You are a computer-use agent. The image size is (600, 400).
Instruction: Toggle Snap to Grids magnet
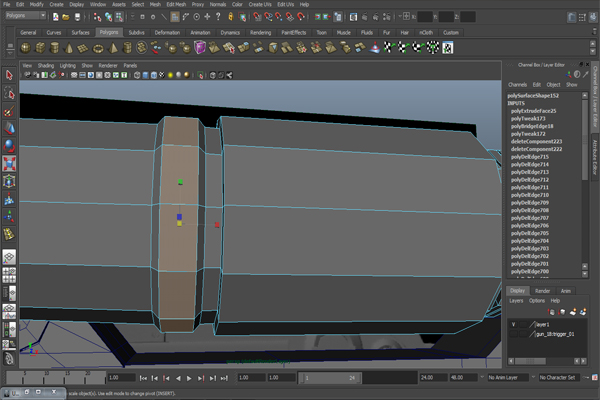[258, 16]
